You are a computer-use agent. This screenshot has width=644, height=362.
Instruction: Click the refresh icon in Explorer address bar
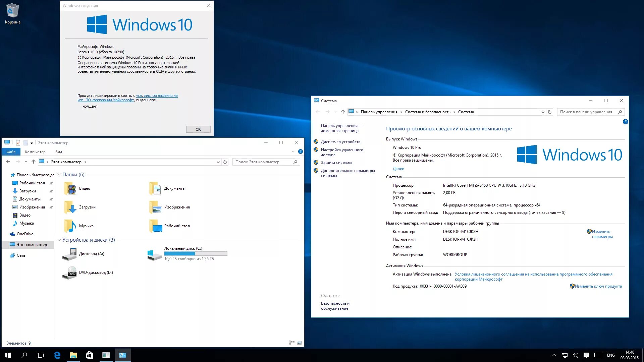225,162
